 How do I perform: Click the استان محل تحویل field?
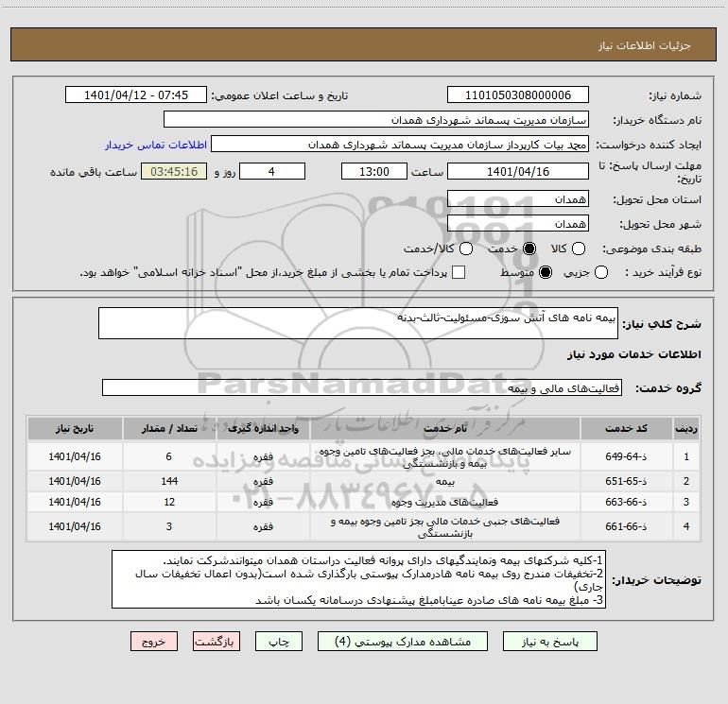(518, 198)
